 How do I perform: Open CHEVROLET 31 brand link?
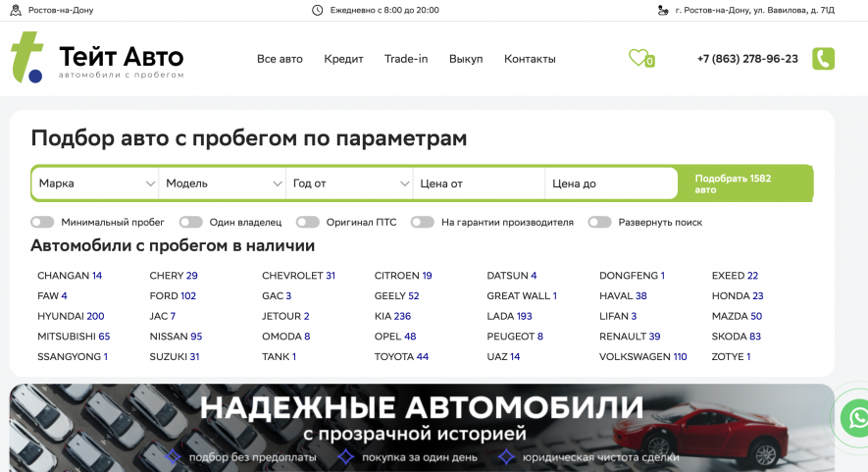[x=298, y=276]
